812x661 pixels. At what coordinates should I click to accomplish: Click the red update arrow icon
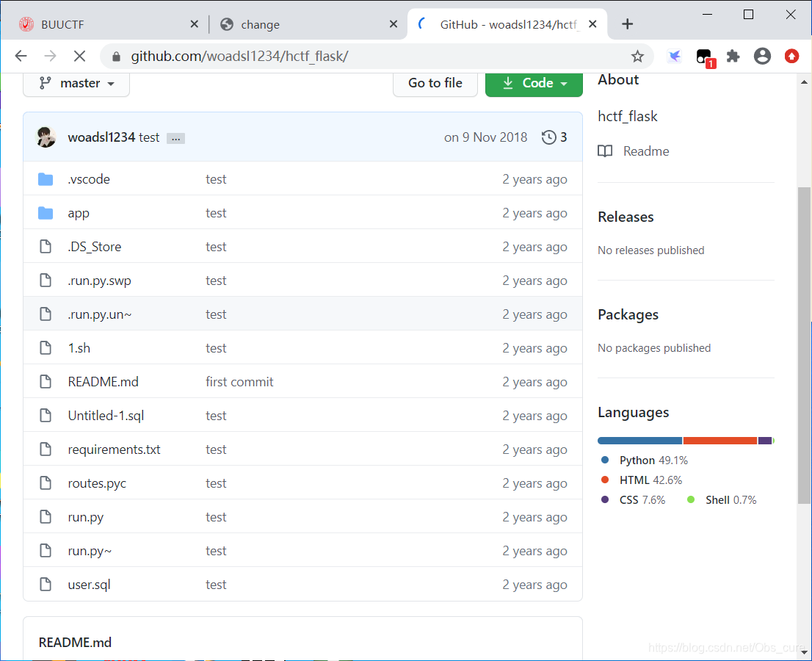pos(791,57)
